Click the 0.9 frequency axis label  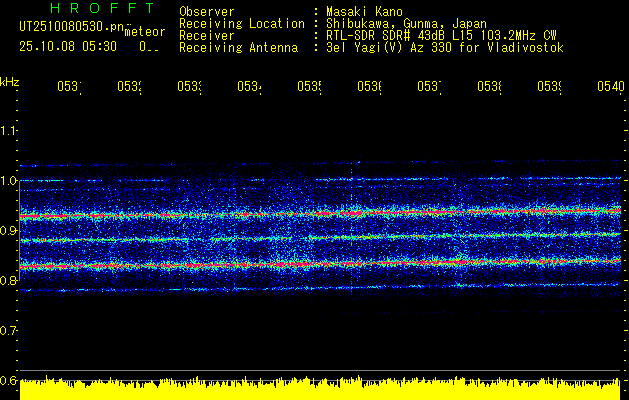pos(8,231)
